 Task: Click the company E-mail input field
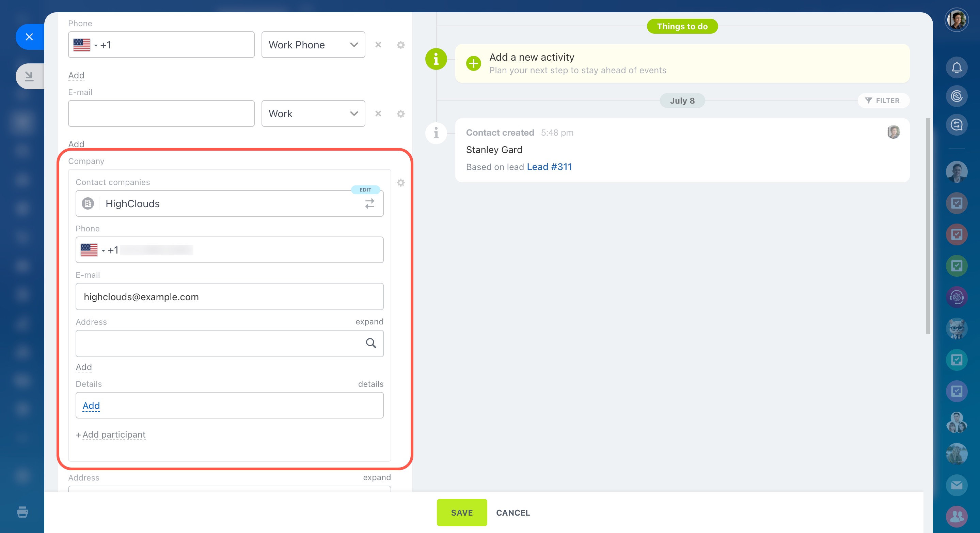(229, 296)
